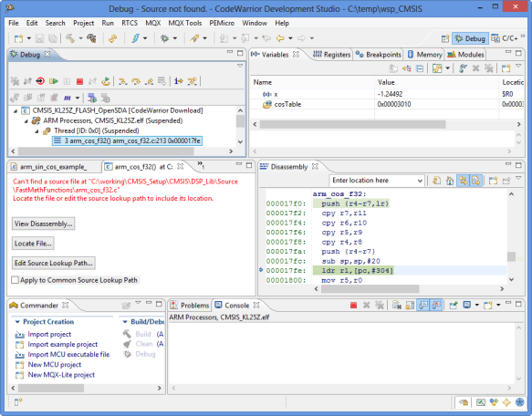Select stack frame 3 arm_cos_f32()
532x416 pixels.
[x=128, y=140]
